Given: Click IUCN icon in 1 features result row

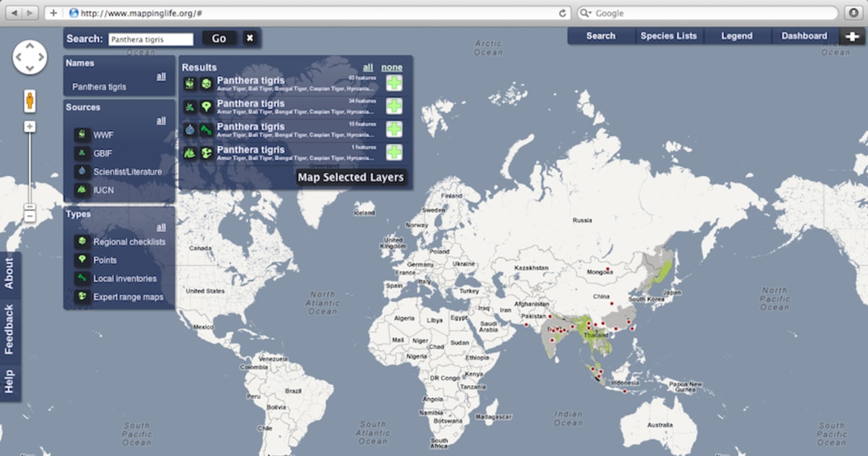Looking at the screenshot, I should pyautogui.click(x=190, y=153).
